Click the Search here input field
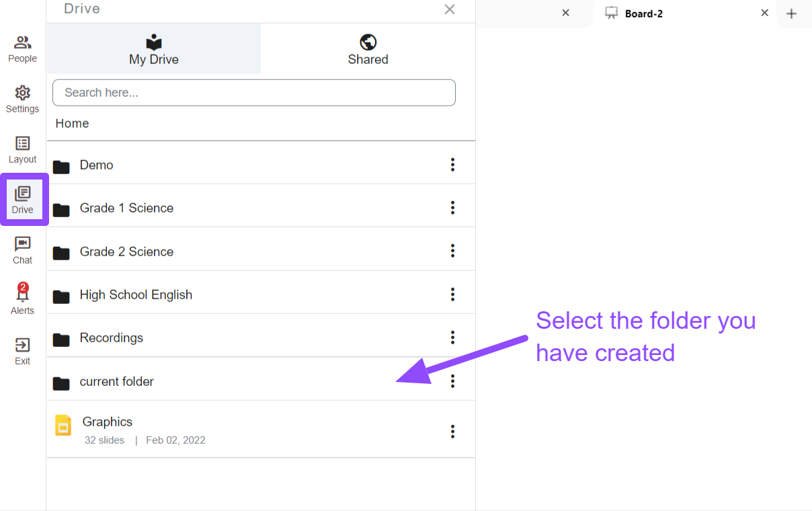Image resolution: width=812 pixels, height=511 pixels. click(x=254, y=93)
